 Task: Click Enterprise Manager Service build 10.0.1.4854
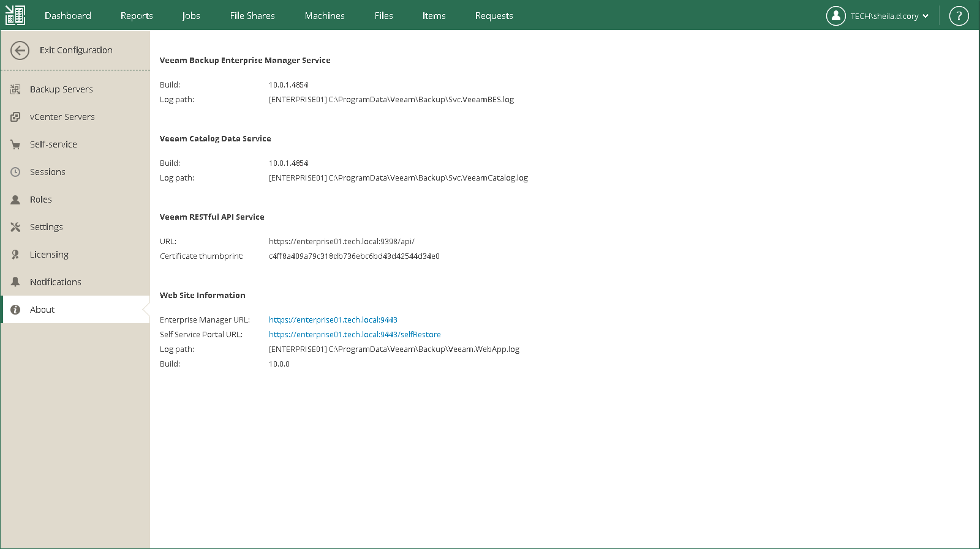[288, 85]
